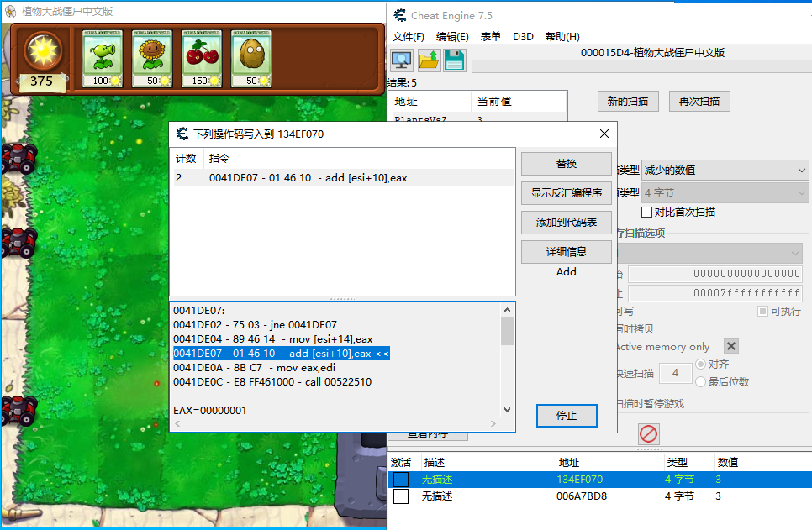Toggle the 对比首次扫描 checkbox

click(646, 213)
